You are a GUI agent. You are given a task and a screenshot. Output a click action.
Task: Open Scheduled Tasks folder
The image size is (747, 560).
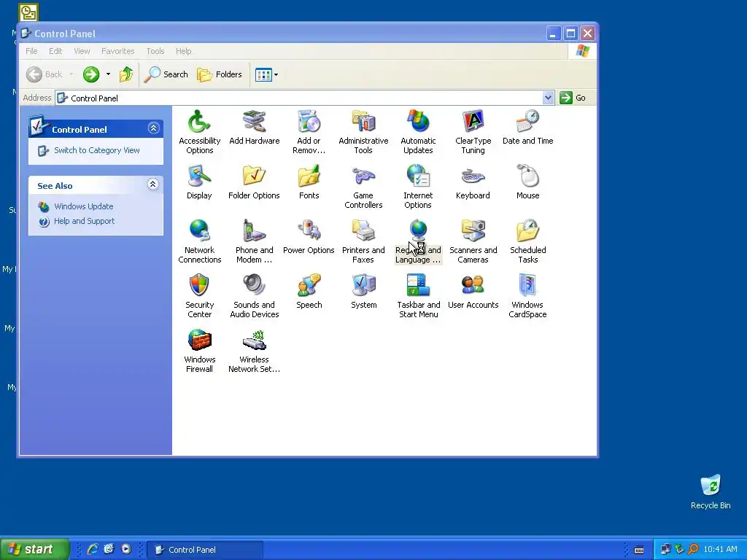pyautogui.click(x=528, y=241)
